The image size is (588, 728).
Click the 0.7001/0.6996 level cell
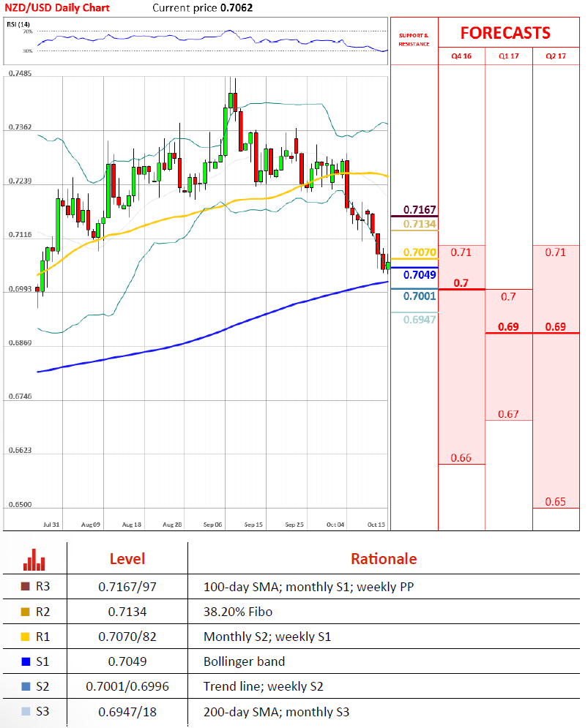[127, 686]
